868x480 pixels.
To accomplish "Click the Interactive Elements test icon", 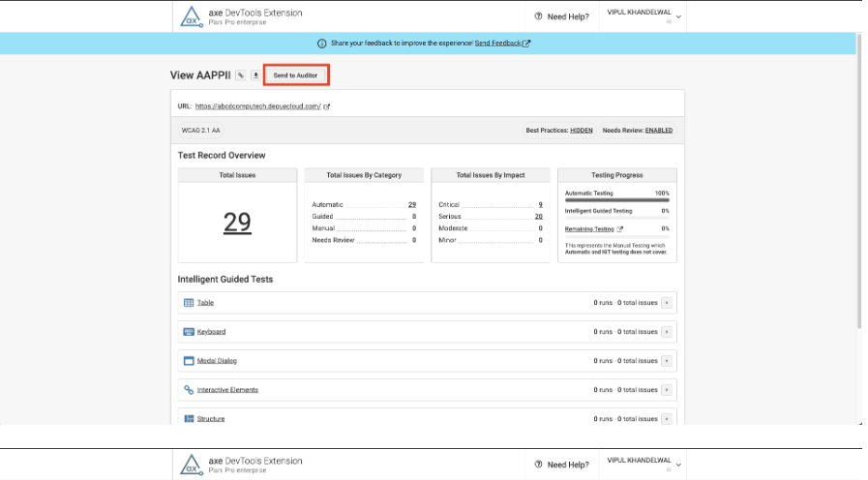I will [x=189, y=390].
